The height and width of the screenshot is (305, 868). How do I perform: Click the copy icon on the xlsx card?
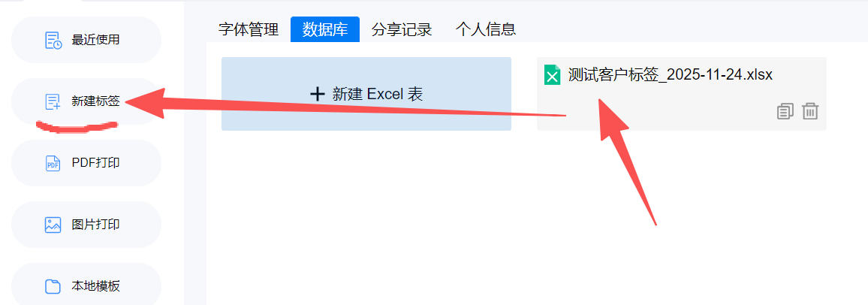click(x=785, y=111)
